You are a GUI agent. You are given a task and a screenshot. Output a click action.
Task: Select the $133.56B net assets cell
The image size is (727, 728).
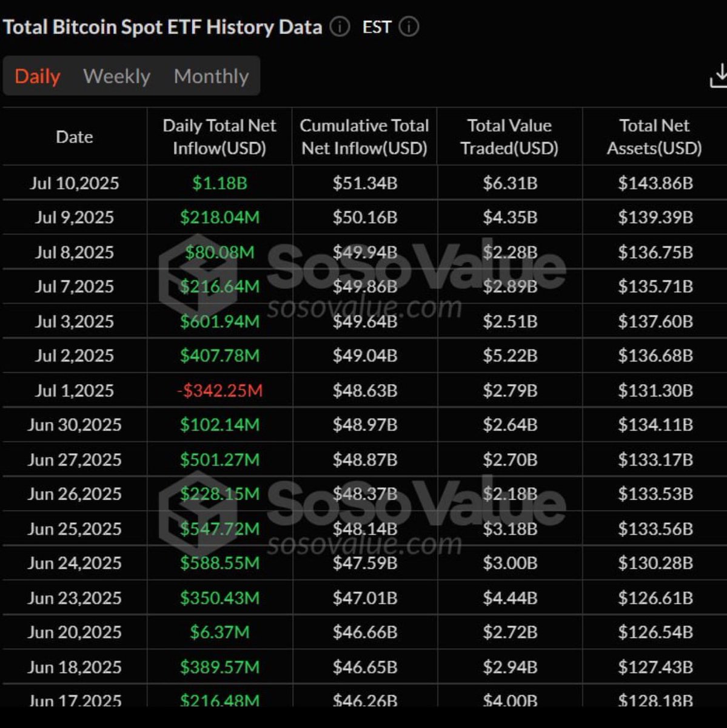(x=655, y=529)
